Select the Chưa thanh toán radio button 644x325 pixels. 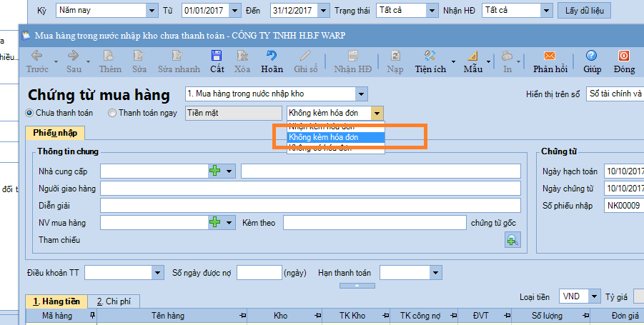tap(30, 113)
